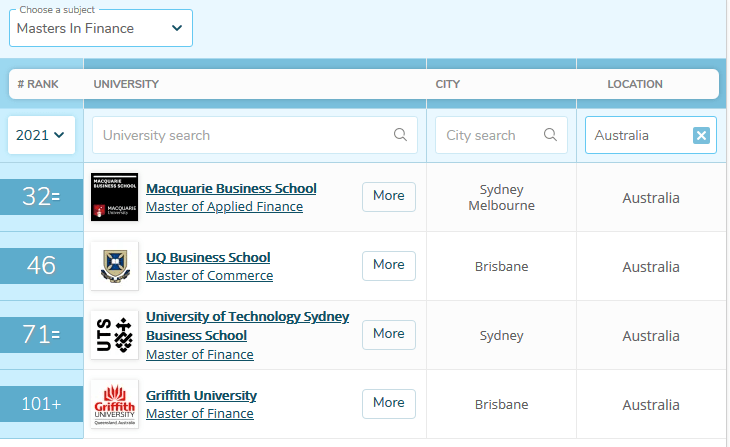Screen dimensions: 730x447
Task: Click the # RANK column header
Action: 38,84
